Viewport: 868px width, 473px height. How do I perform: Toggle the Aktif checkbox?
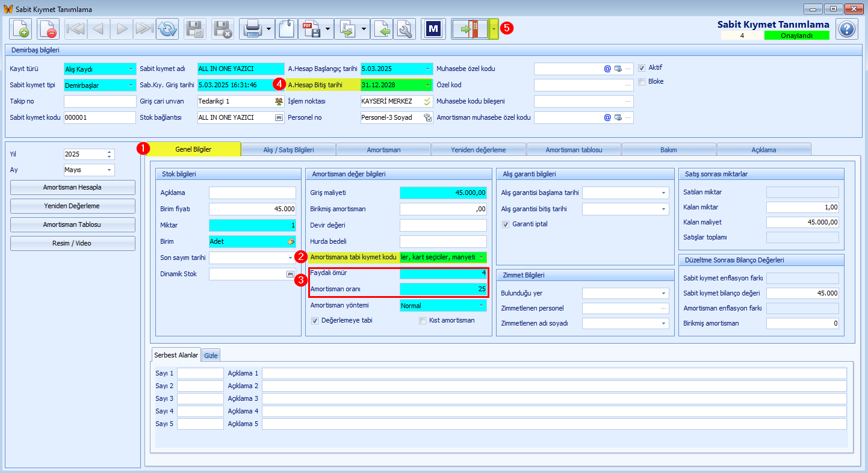click(642, 67)
